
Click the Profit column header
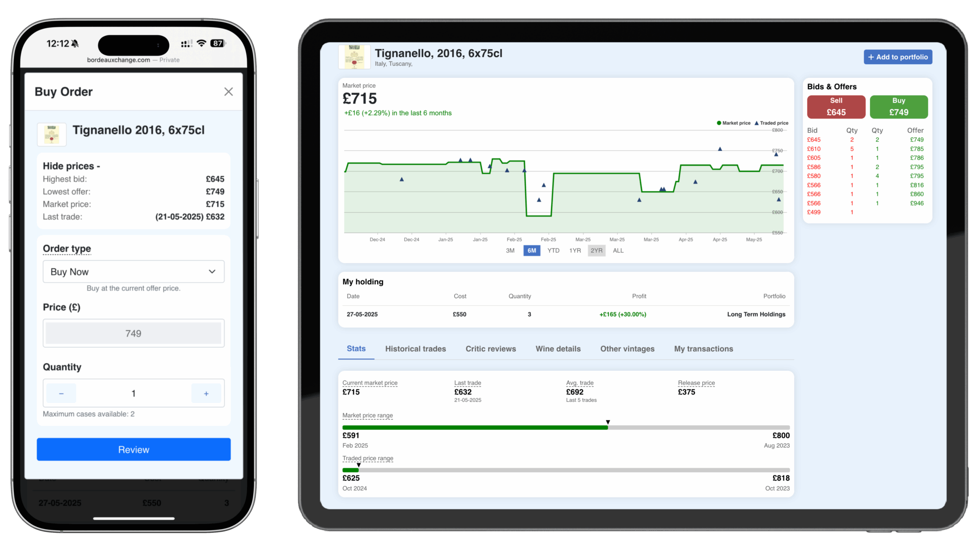click(x=639, y=296)
